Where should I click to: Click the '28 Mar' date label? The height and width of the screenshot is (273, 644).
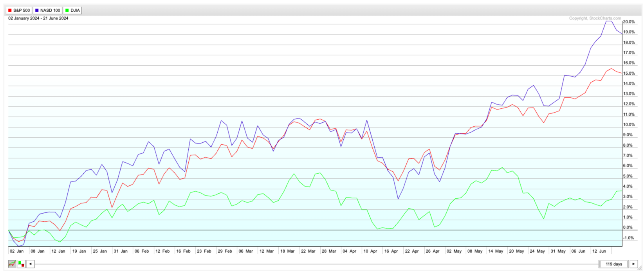[x=329, y=251]
